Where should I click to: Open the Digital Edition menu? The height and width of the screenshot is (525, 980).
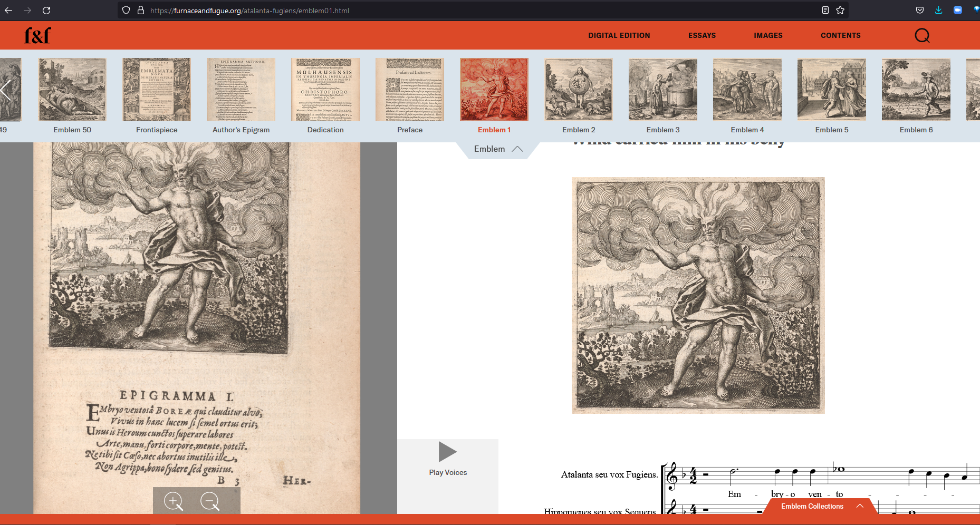[x=619, y=35]
